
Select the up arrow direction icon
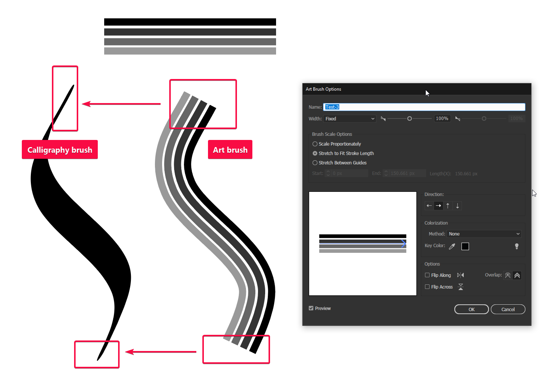point(448,206)
